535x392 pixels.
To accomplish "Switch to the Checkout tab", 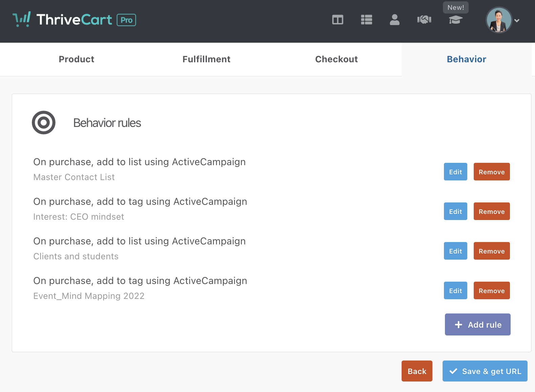I will pyautogui.click(x=337, y=59).
